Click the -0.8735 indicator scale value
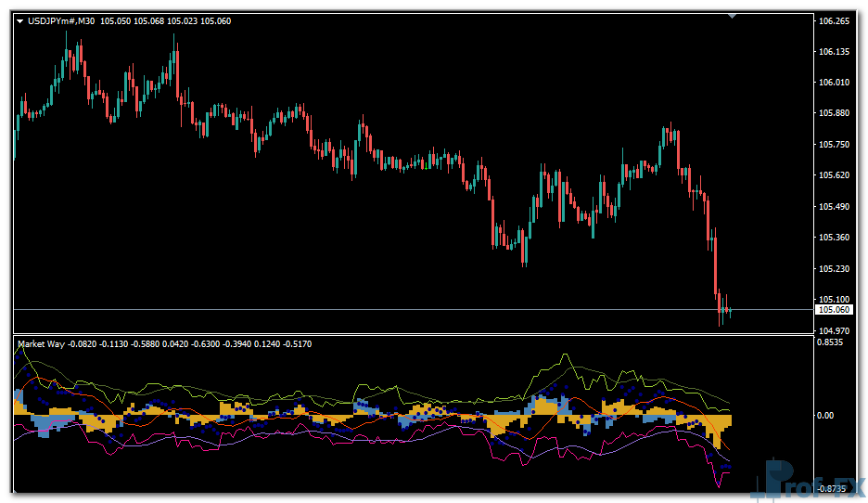Screen dimensions: 868x503 [835, 489]
